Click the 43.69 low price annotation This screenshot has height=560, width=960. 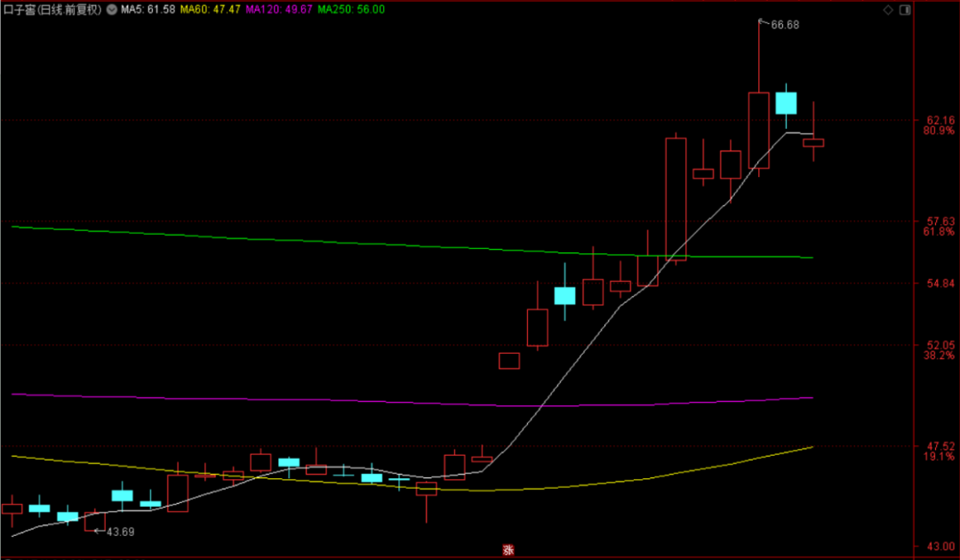120,532
